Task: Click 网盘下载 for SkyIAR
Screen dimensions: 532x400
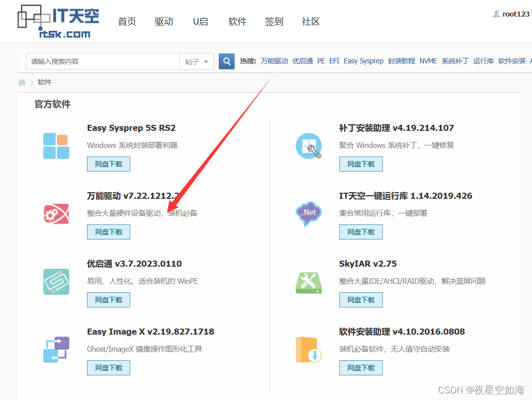Action: [x=361, y=300]
